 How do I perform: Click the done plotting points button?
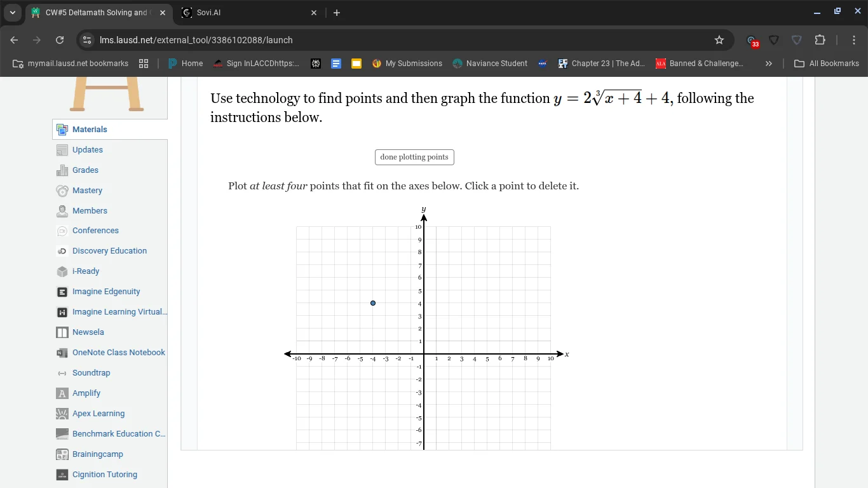[414, 157]
